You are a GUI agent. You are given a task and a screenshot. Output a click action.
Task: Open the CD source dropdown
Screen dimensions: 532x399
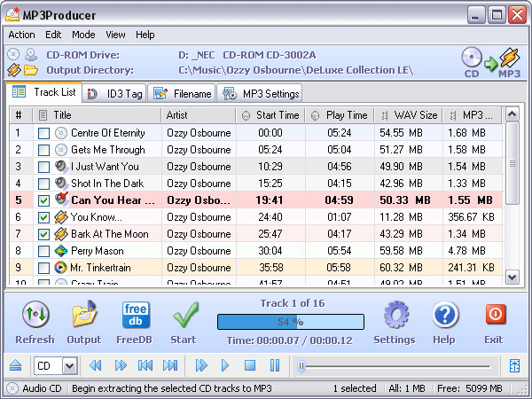(69, 365)
